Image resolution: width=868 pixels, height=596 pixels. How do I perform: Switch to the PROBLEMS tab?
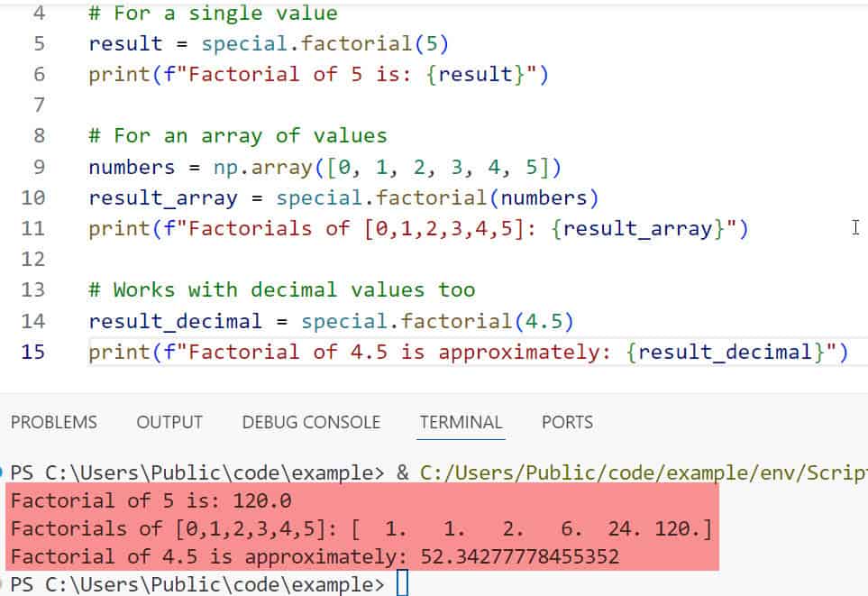click(54, 422)
